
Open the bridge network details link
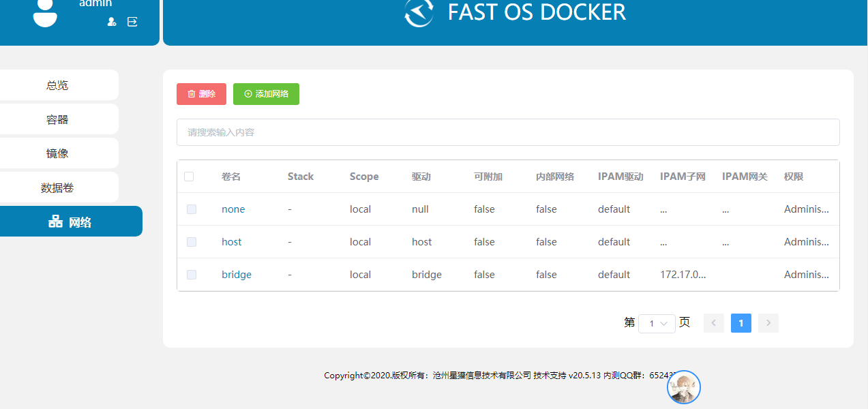(x=236, y=274)
